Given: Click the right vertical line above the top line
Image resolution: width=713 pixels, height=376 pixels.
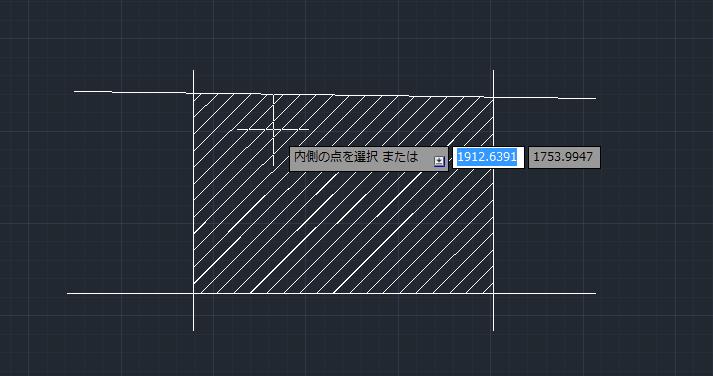Looking at the screenshot, I should tap(493, 83).
